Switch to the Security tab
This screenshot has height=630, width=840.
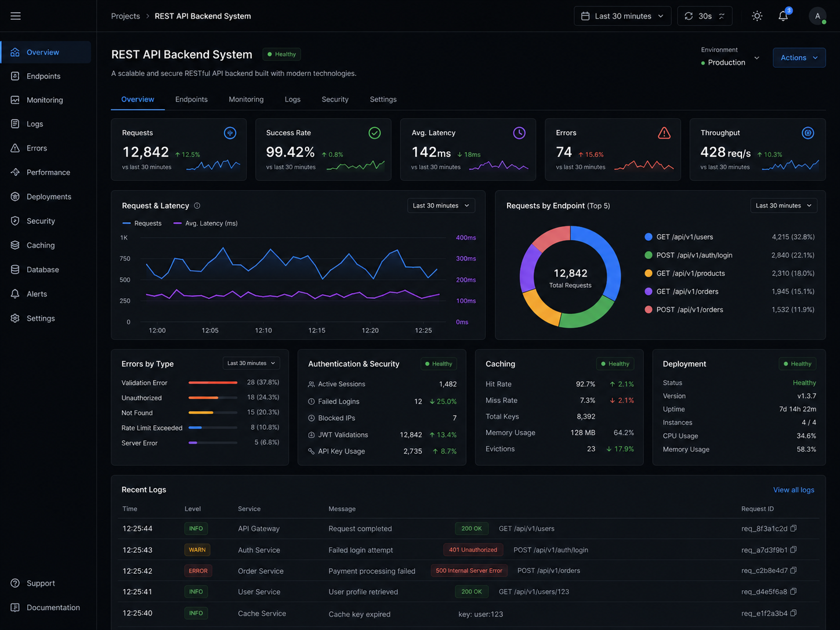335,100
